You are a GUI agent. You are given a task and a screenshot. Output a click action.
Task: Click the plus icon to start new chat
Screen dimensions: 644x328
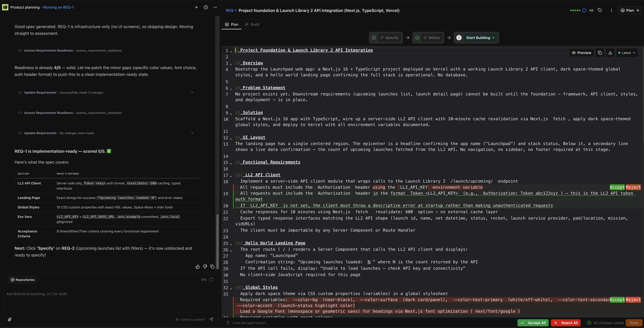[196, 7]
